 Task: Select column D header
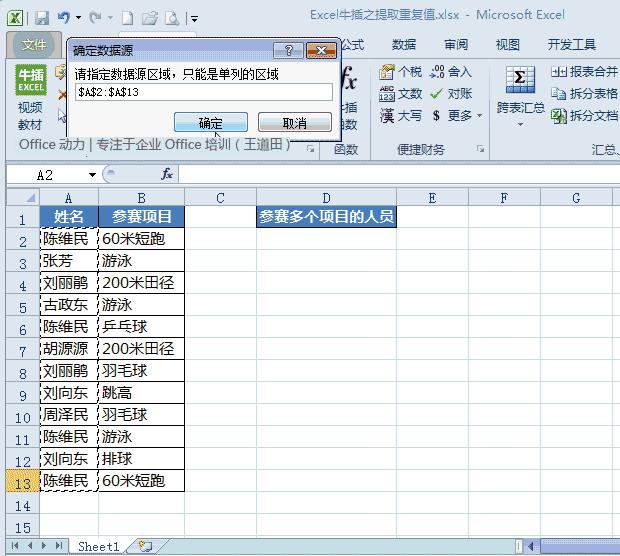click(x=326, y=198)
